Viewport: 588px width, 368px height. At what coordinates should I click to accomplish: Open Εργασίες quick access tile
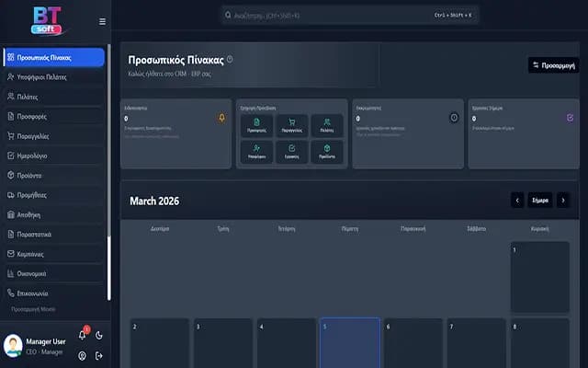point(292,152)
